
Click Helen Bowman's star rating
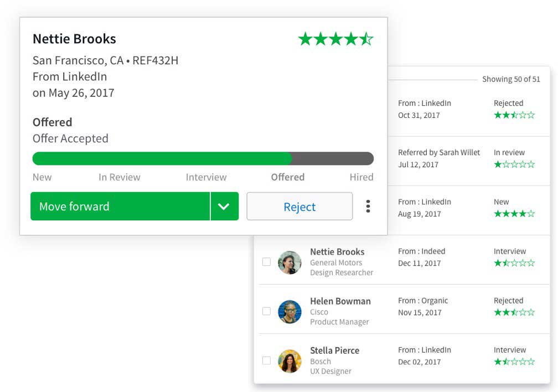tap(514, 313)
